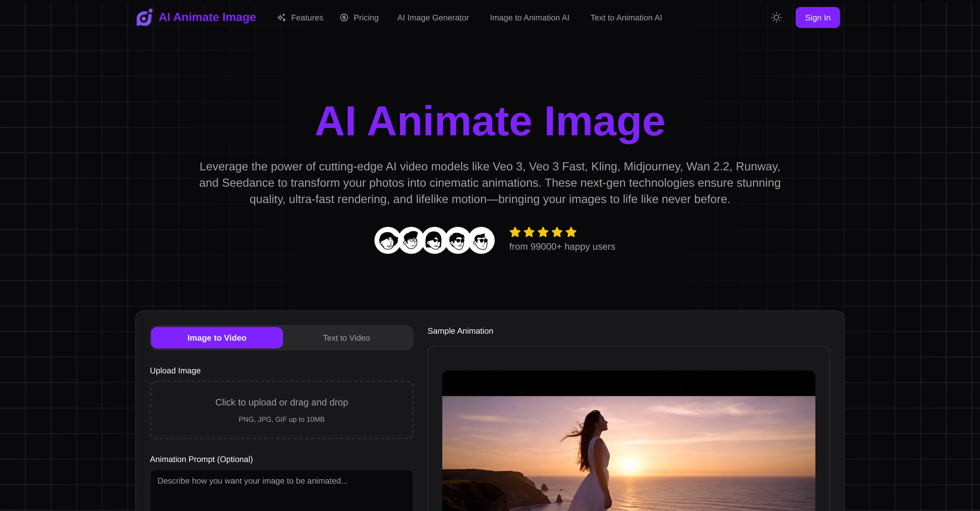Screen dimensions: 980x511
Task: Click the upload area for images
Action: click(x=281, y=410)
